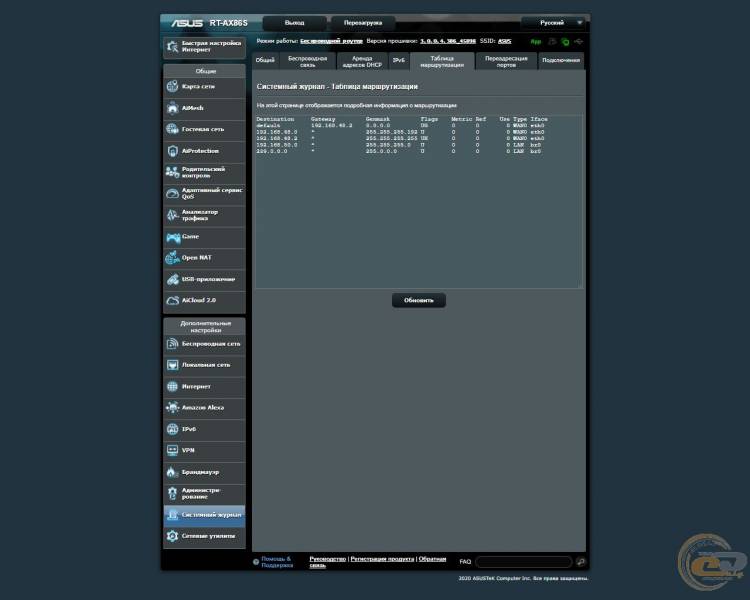This screenshot has height=600, width=750.
Task: Click the 255.0.0.0 netmask value
Action: click(x=381, y=151)
